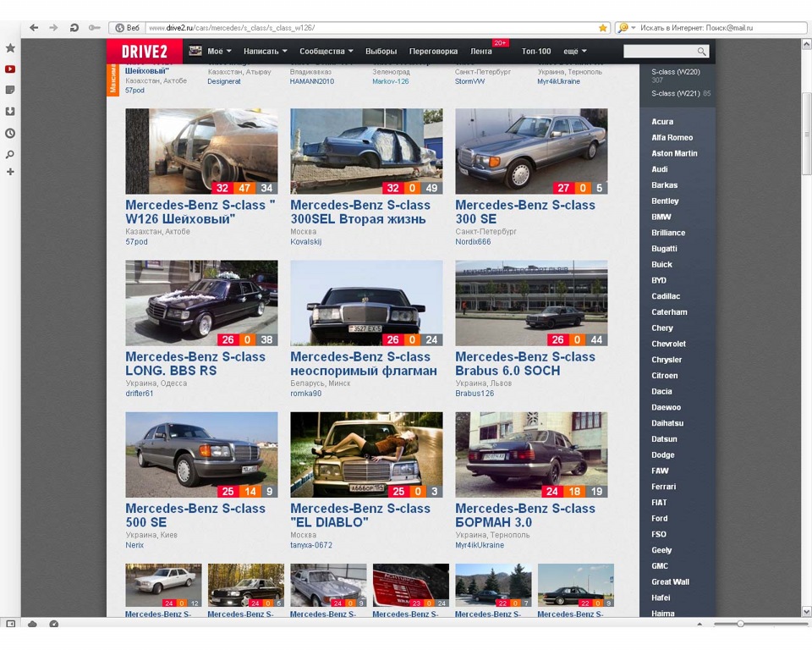The height and width of the screenshot is (650, 812).
Task: Open the YouTube panel in the sidebar
Action: tap(10, 69)
